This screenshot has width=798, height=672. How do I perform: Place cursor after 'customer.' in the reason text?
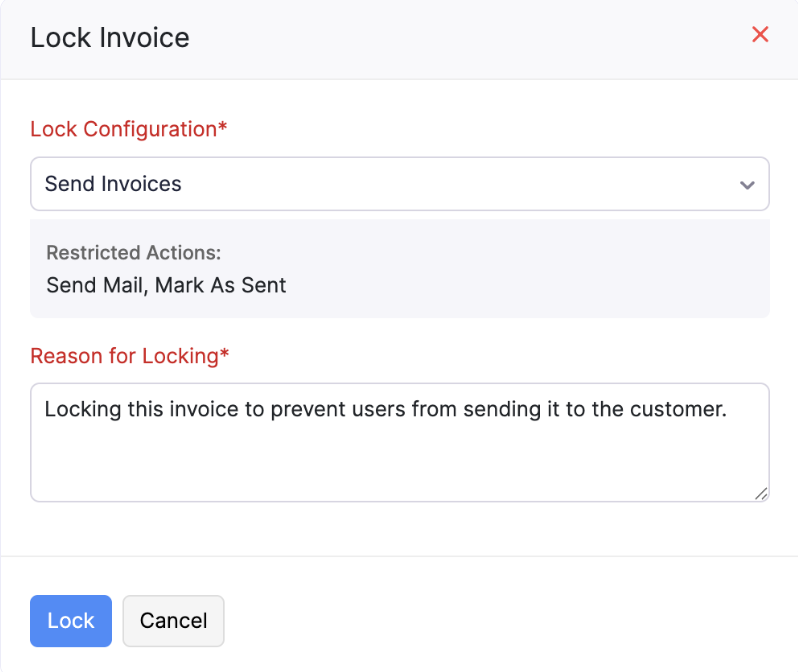coord(727,409)
